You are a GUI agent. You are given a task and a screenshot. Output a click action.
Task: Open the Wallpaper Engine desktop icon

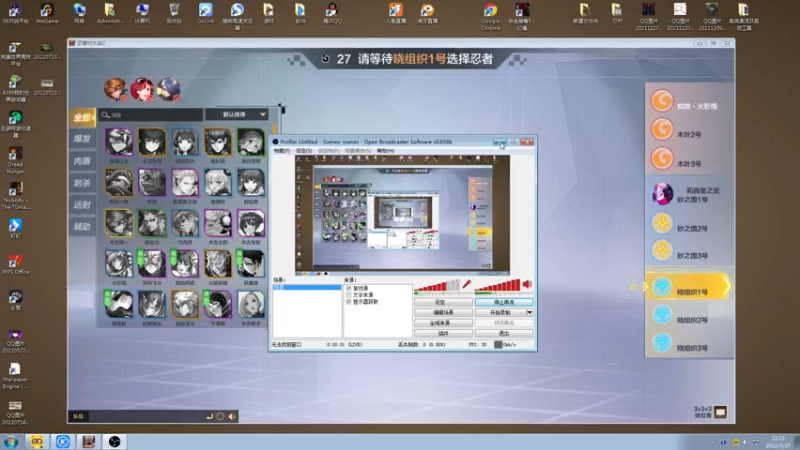[15, 376]
